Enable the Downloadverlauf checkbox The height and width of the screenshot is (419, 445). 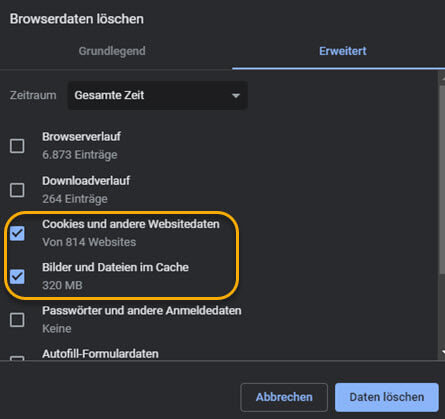(17, 190)
